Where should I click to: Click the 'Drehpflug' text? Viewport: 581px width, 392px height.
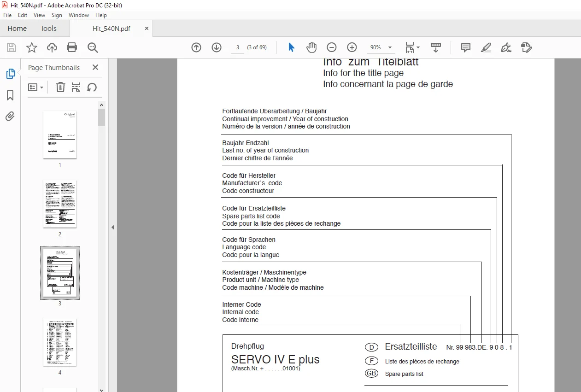247,346
